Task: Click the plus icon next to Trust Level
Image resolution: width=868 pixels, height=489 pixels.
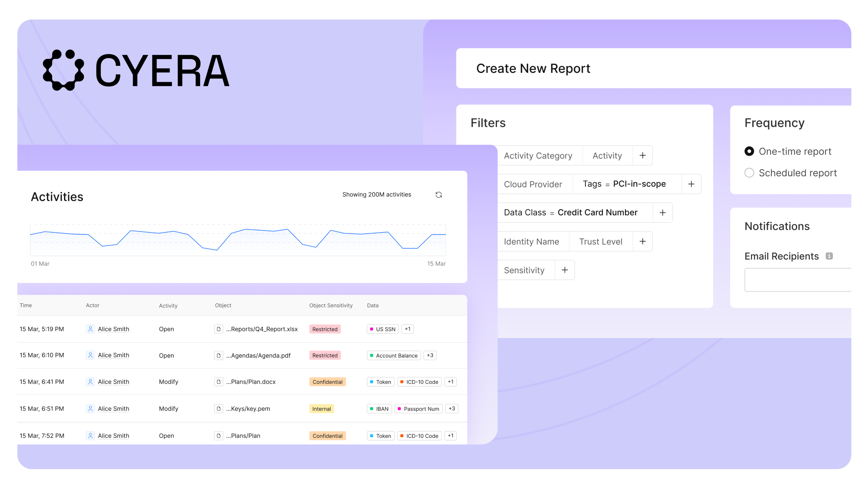Action: pos(643,241)
